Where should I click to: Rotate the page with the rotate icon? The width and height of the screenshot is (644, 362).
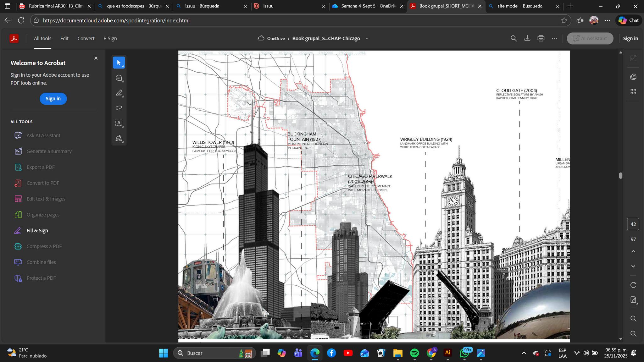coord(633,285)
